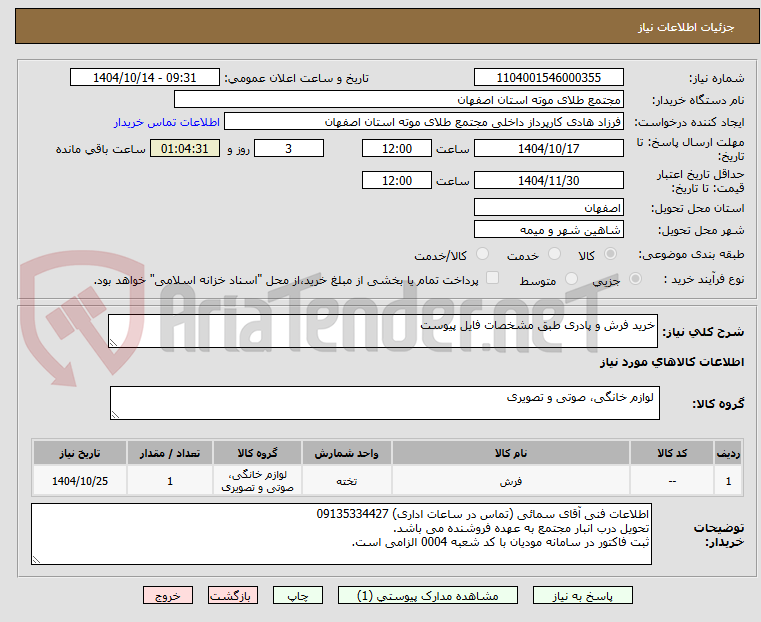This screenshot has height=622, width=761.
Task: Open اطلاعات تماس خریدار link
Action: [167, 122]
